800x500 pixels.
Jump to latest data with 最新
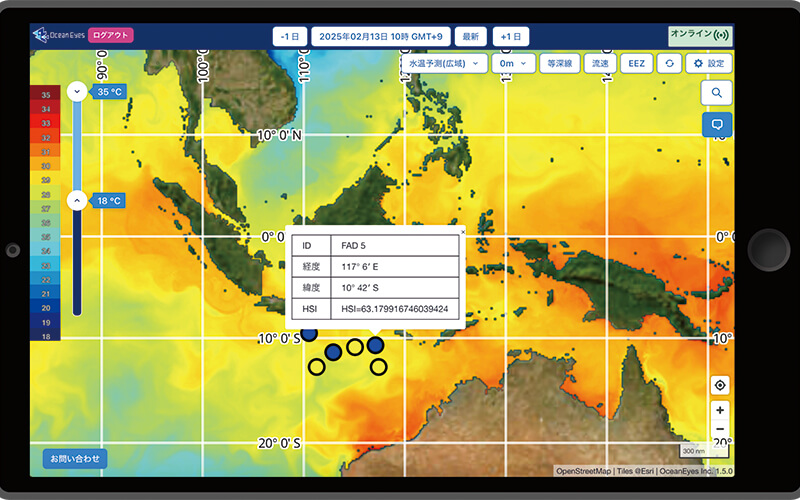pyautogui.click(x=470, y=37)
